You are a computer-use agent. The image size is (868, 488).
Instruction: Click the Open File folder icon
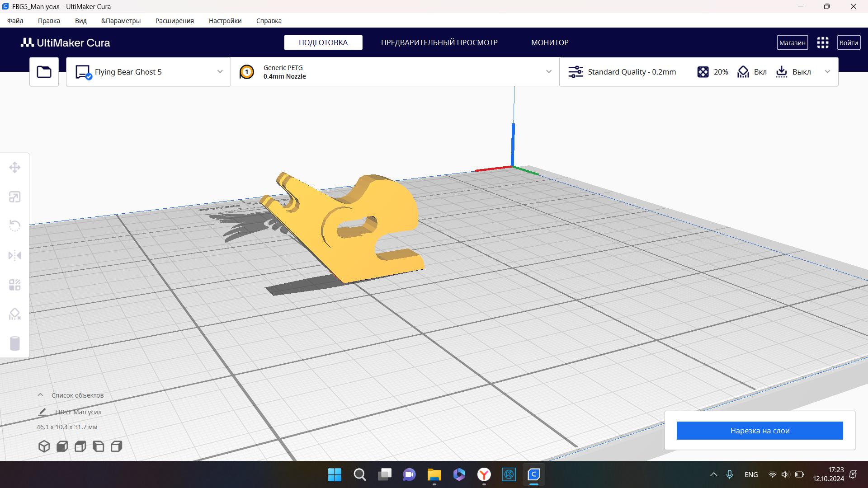coord(44,72)
